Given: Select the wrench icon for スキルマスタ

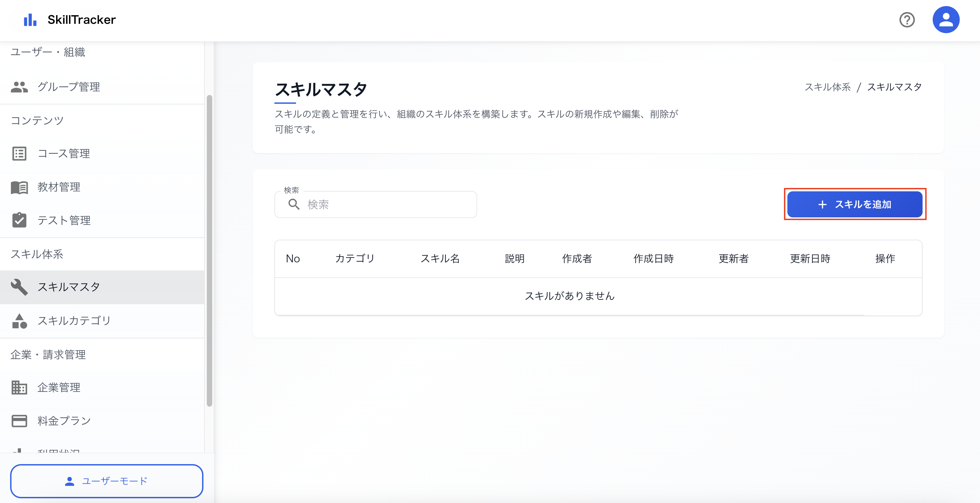Looking at the screenshot, I should [20, 287].
